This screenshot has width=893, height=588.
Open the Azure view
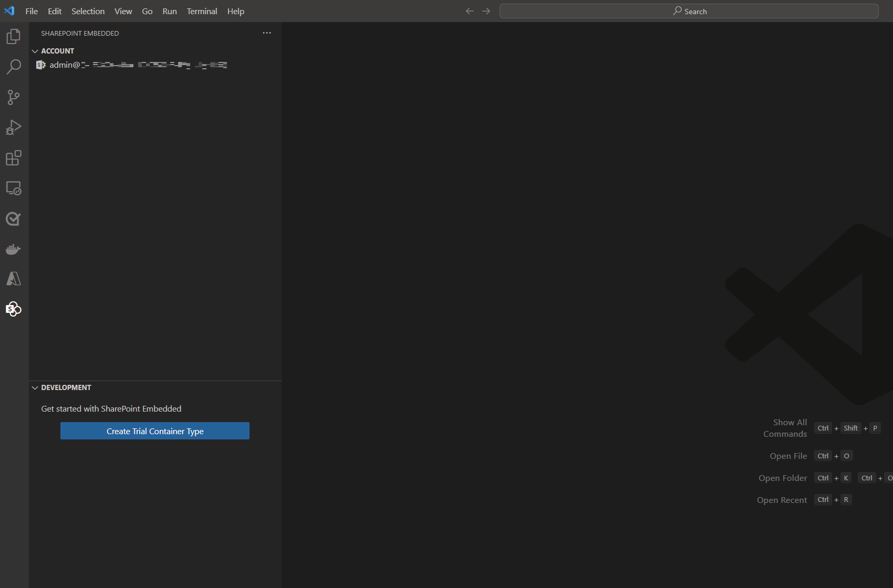[14, 279]
